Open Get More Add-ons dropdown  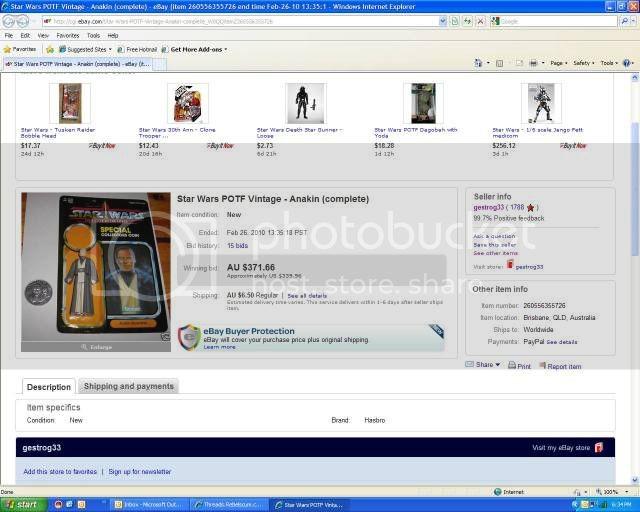[226, 49]
